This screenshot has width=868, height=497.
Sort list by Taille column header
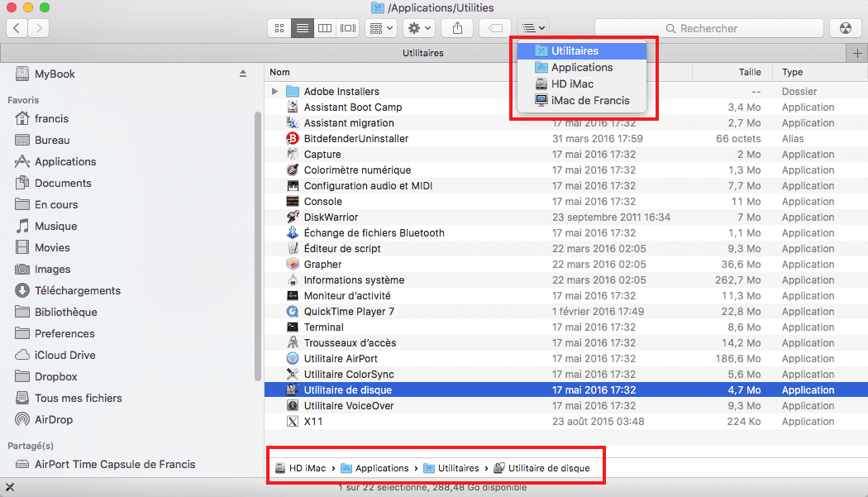[x=749, y=72]
